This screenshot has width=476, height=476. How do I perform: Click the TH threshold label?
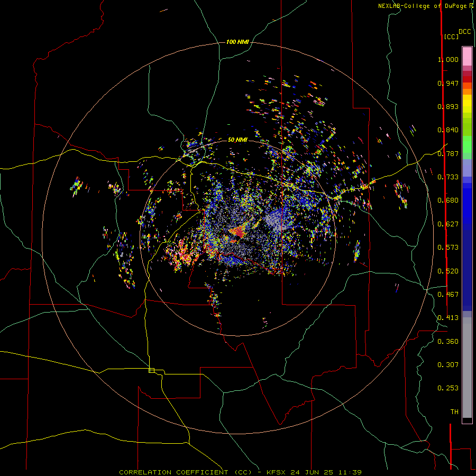454,412
